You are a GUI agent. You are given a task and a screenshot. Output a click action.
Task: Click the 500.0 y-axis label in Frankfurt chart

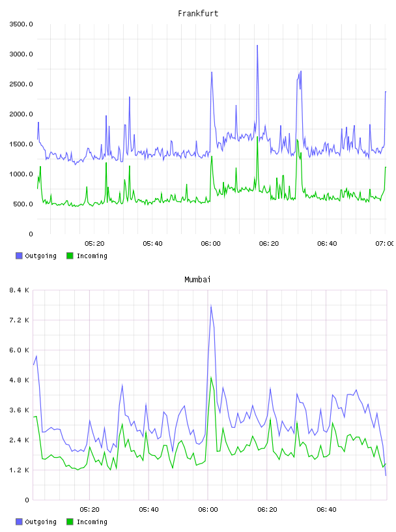pyautogui.click(x=23, y=204)
